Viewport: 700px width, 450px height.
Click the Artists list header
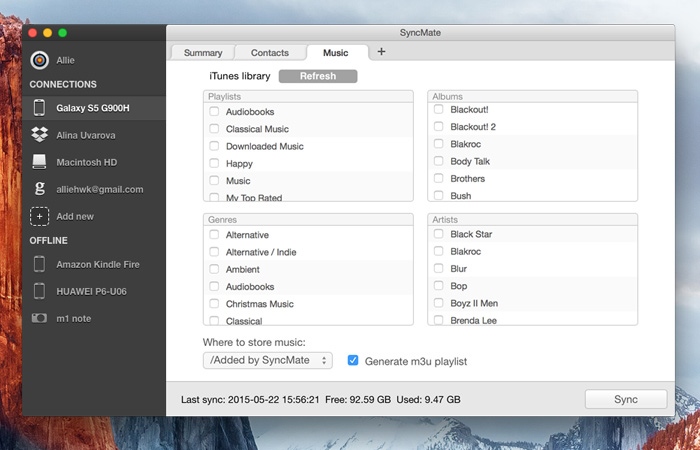point(533,220)
